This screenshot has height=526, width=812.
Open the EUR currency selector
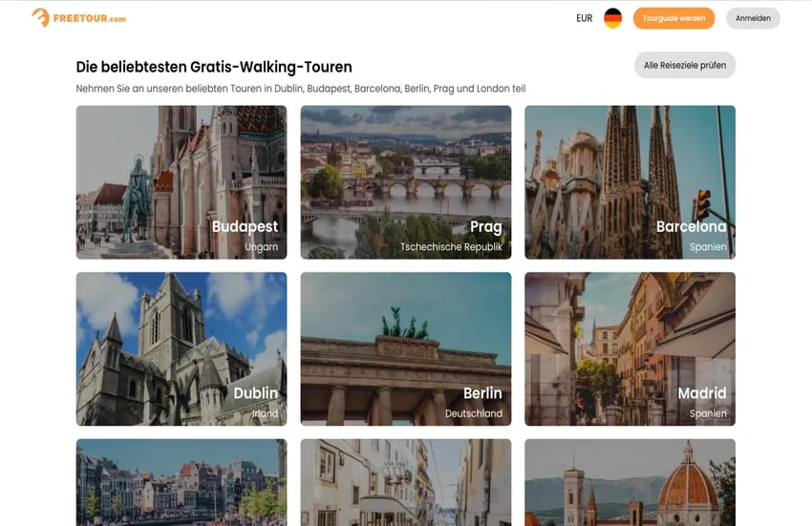point(584,18)
